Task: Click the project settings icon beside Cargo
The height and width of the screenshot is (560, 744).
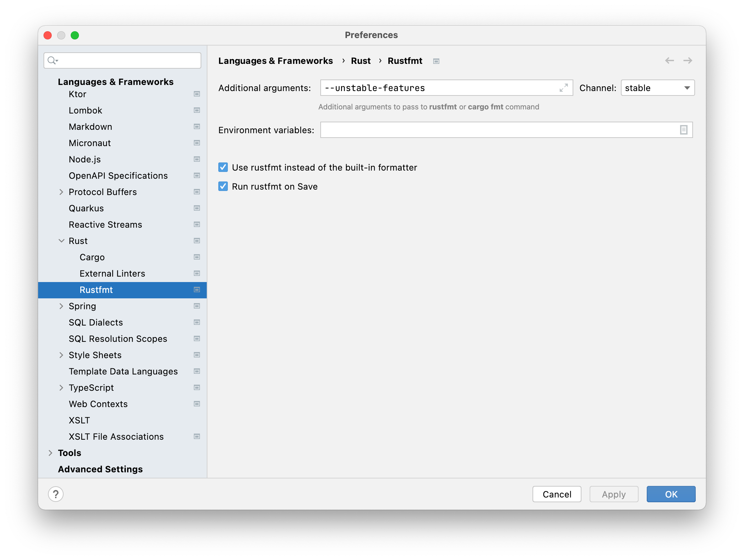Action: [197, 257]
